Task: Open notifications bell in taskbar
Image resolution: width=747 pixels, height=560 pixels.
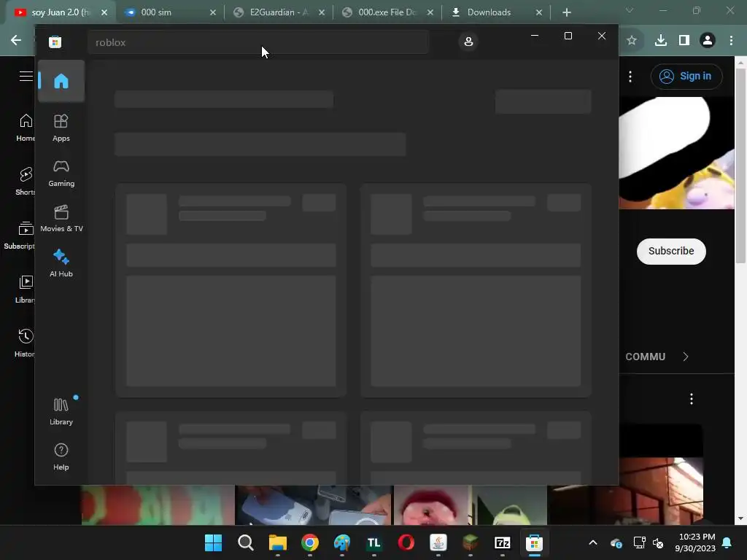Action: click(x=727, y=542)
